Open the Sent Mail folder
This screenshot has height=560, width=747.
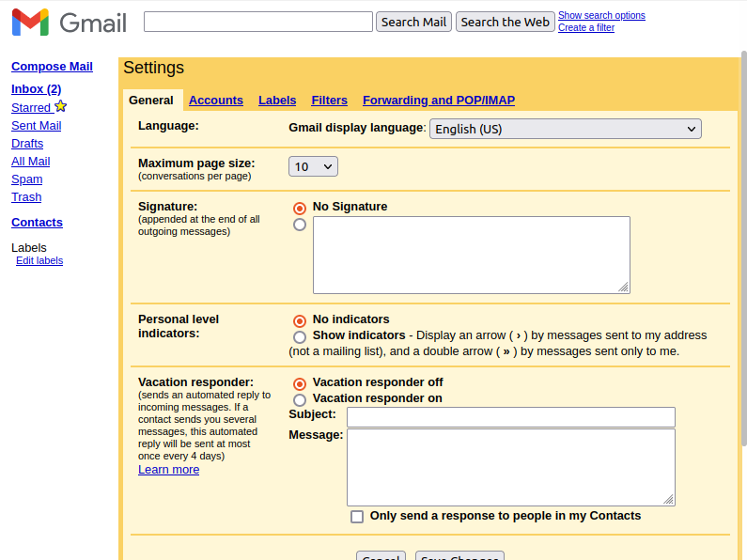(x=37, y=126)
